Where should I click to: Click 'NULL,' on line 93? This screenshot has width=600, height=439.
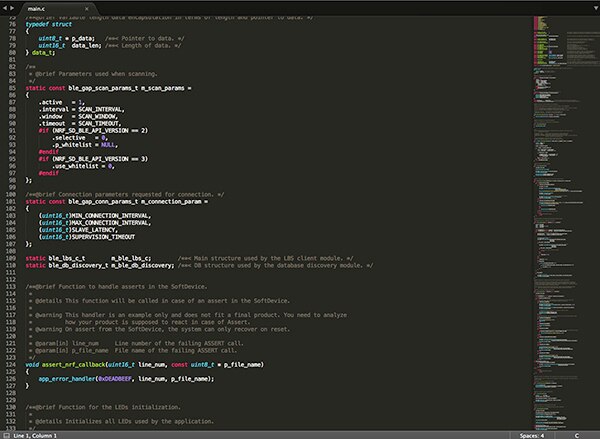click(109, 145)
